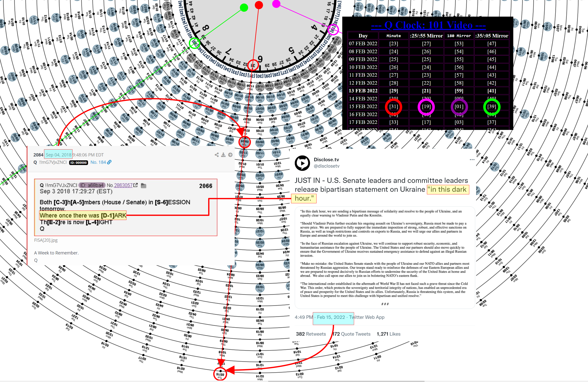Viewport: 588px width, 382px height.
Task: Click the Sep 3 2018 17:29:27 (EST) line
Action: 76,191
